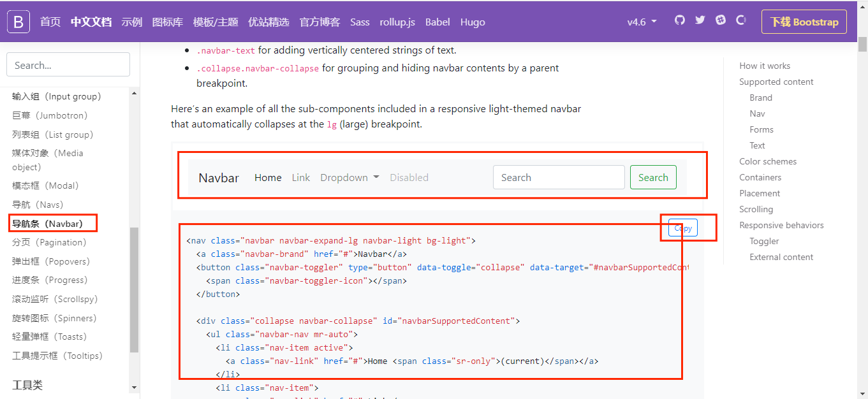Open 工具提示框 (Tooltips) in sidebar
The height and width of the screenshot is (399, 868).
(57, 356)
